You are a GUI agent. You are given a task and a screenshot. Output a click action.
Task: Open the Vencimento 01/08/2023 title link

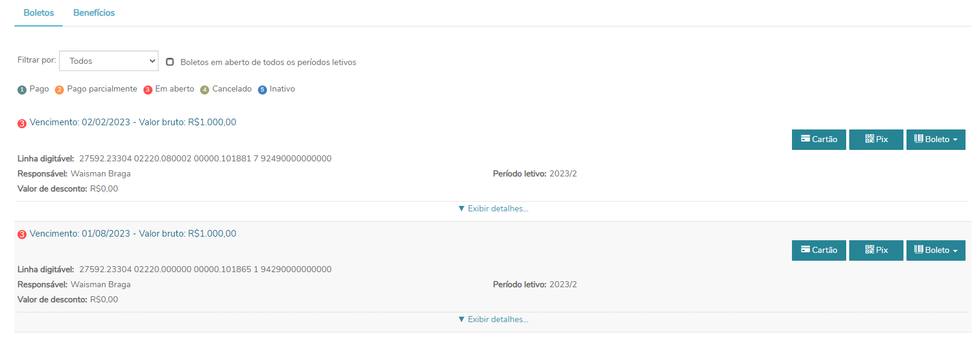[x=133, y=234]
